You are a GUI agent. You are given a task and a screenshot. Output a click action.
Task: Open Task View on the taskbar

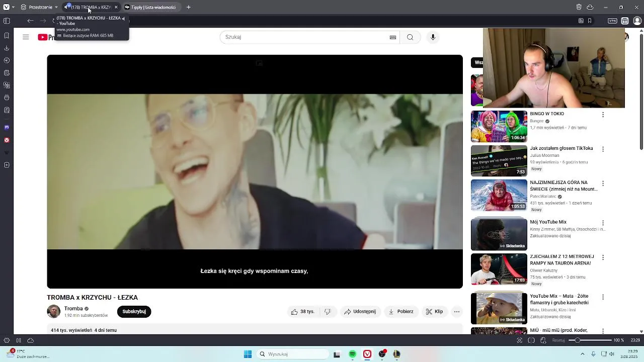pos(337,354)
